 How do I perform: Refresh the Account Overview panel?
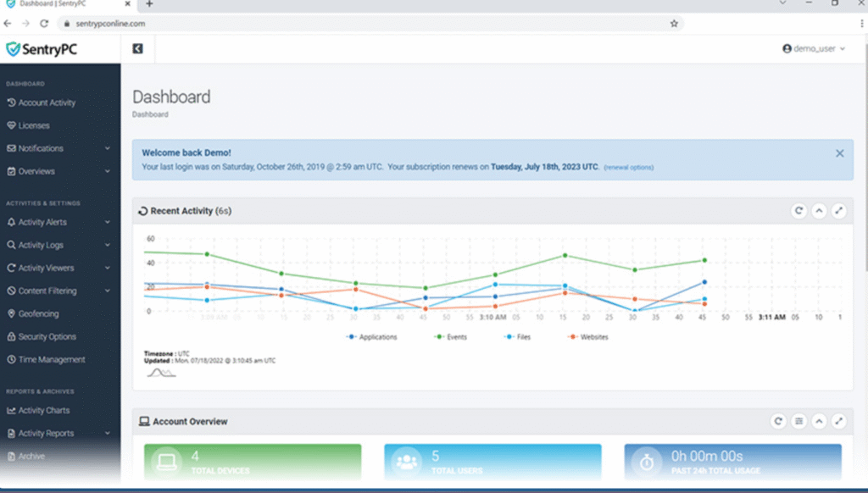pos(778,422)
